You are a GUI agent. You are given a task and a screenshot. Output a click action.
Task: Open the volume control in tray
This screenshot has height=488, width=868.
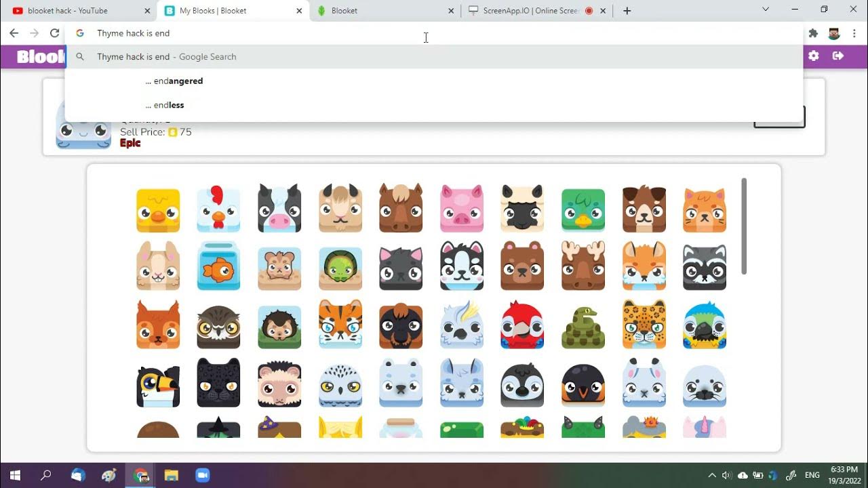pos(727,475)
